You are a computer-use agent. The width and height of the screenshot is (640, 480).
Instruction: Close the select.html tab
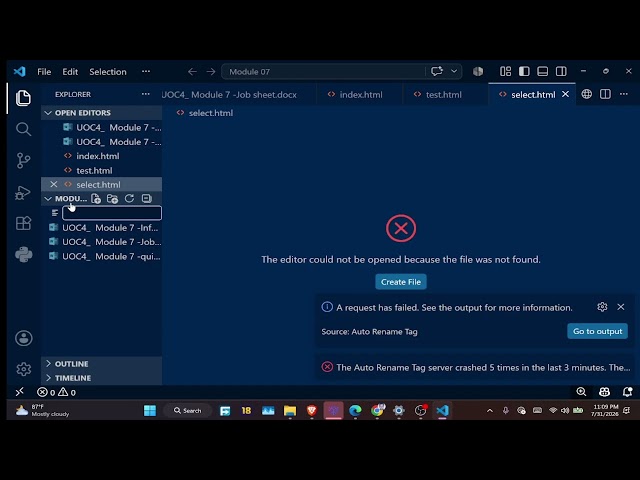click(x=565, y=94)
